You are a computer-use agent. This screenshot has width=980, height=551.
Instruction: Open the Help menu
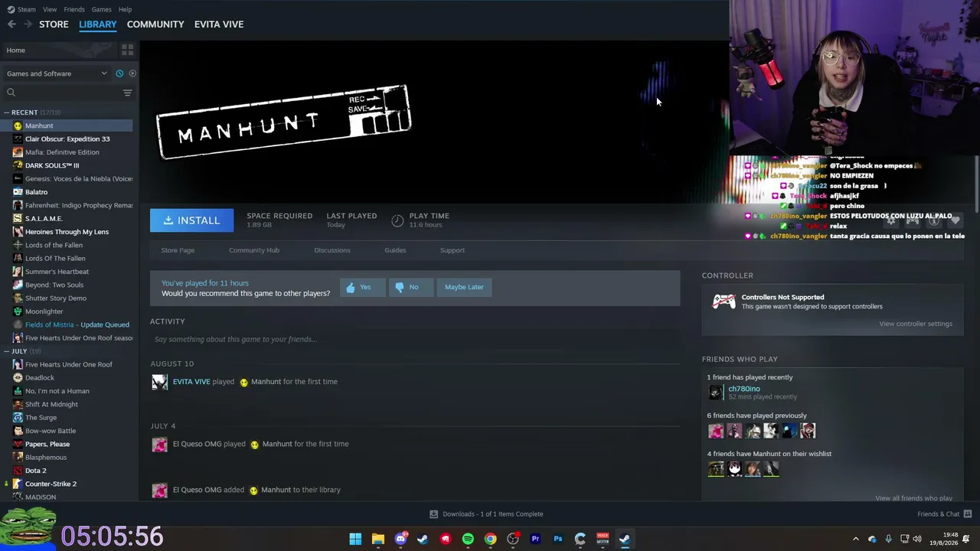(125, 9)
